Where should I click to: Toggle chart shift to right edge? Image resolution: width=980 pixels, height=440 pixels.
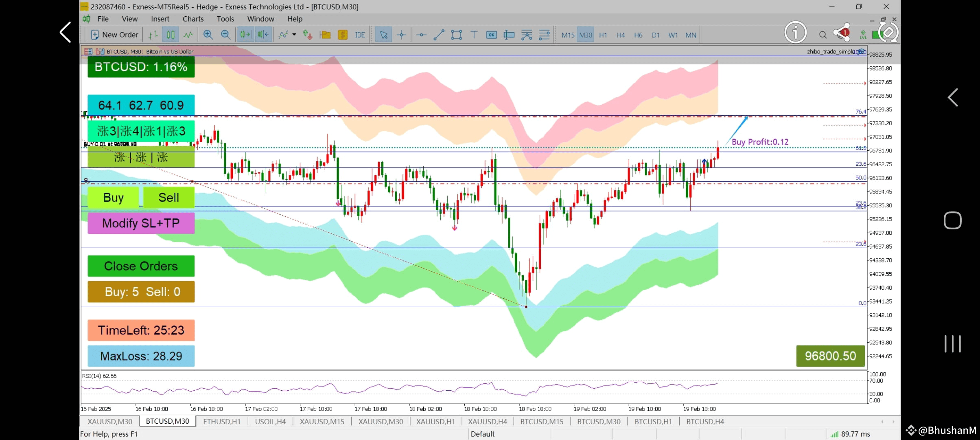[x=263, y=35]
